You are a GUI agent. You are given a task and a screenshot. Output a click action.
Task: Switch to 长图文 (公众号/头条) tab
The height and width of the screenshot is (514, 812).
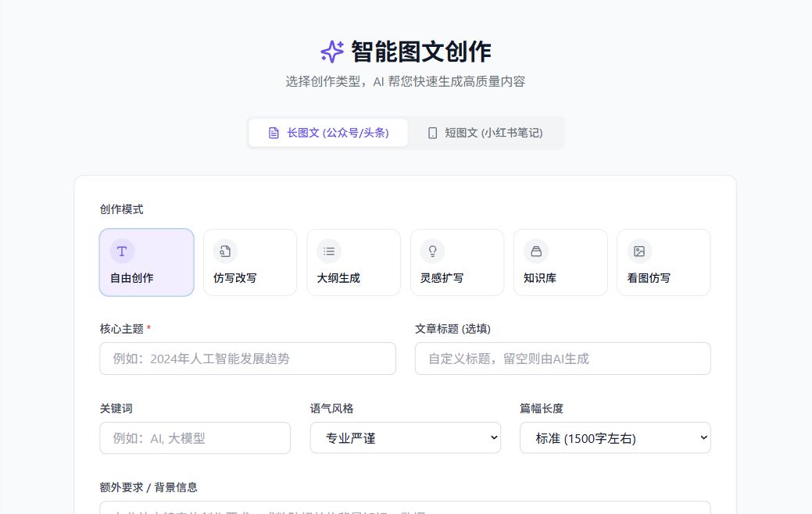tap(328, 133)
